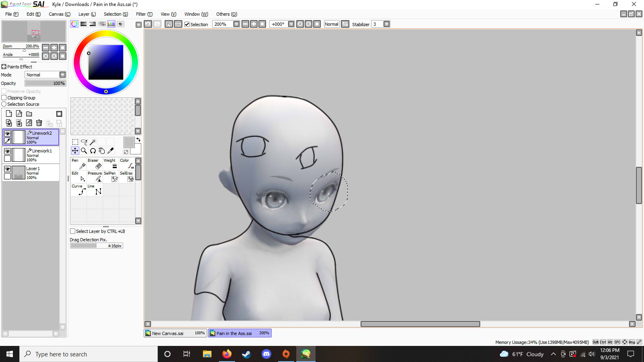The image size is (644, 362).
Task: Select the Pen tool in tool tray
Action: (x=78, y=164)
